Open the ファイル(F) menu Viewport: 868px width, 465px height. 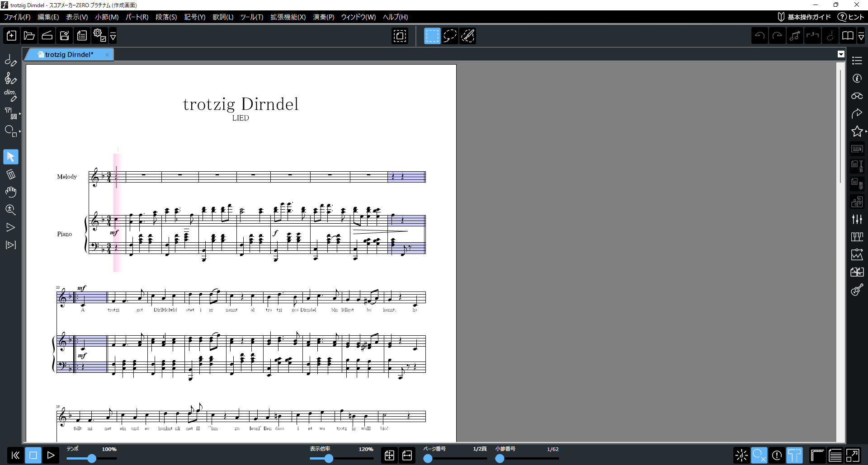coord(17,17)
